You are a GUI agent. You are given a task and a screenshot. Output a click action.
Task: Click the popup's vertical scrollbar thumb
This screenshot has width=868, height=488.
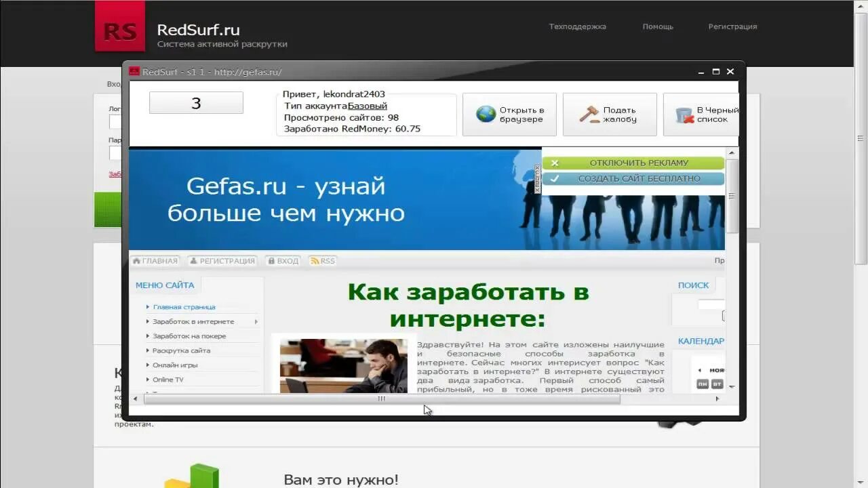click(732, 196)
